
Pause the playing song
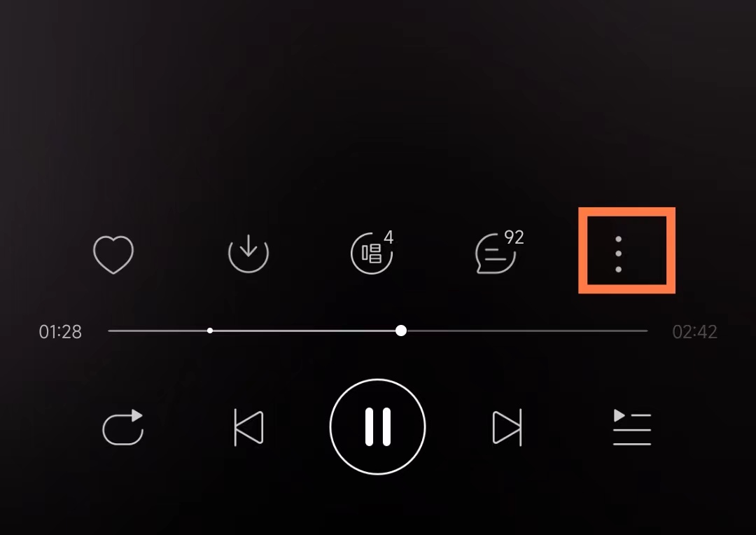pos(377,427)
